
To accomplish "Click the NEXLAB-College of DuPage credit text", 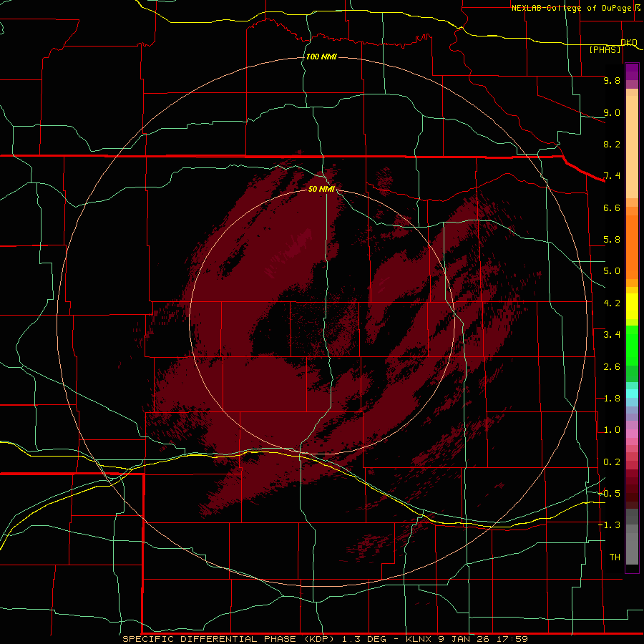I will point(572,8).
